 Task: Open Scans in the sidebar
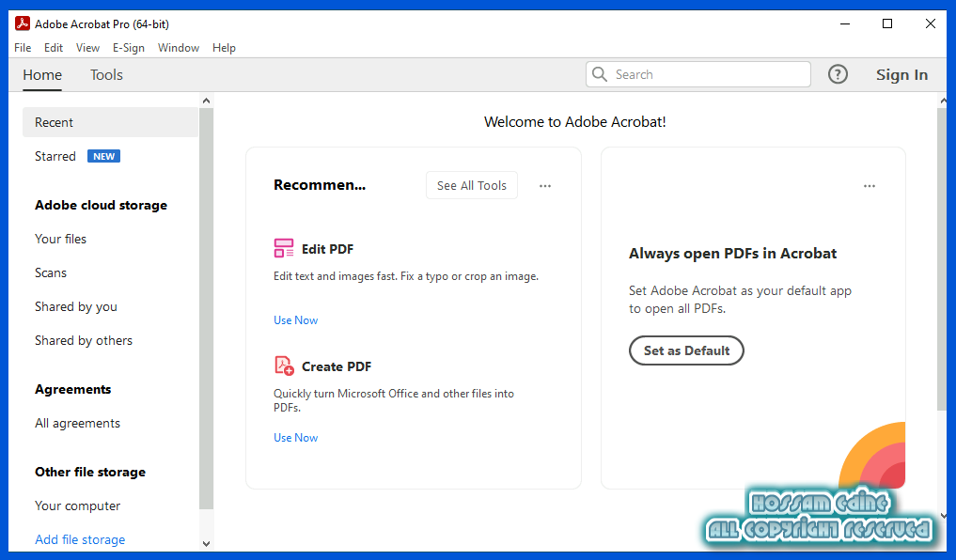[x=51, y=273]
